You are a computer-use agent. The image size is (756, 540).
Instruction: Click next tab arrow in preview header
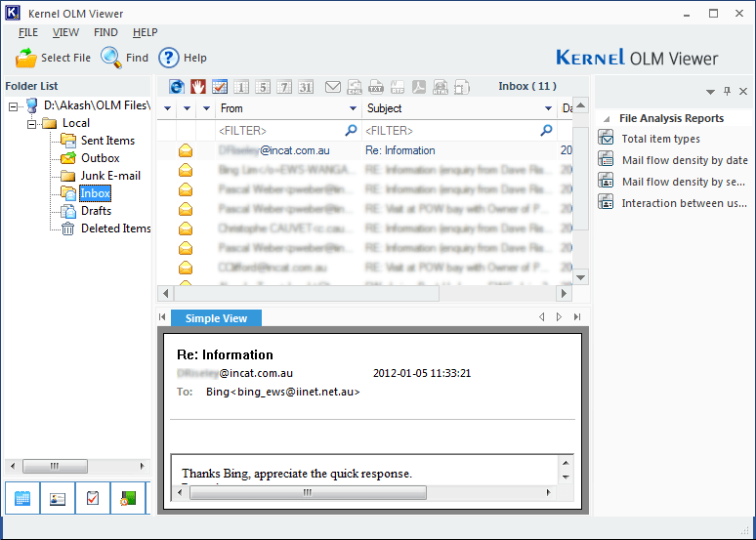(560, 316)
